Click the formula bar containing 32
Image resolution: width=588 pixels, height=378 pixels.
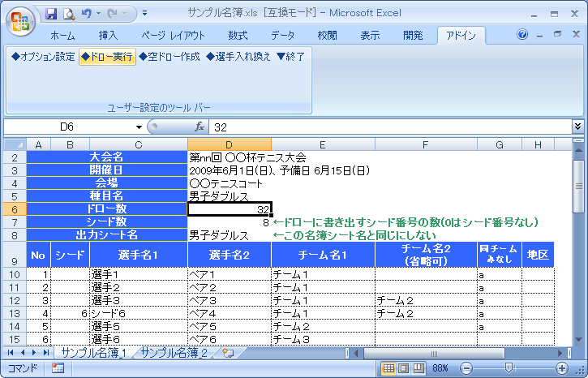pos(390,127)
